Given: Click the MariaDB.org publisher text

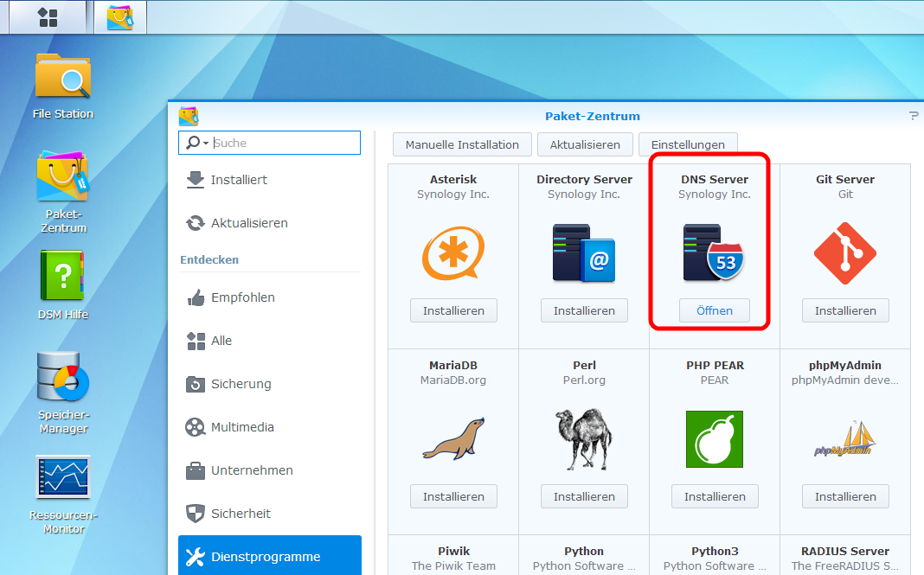Looking at the screenshot, I should (x=453, y=380).
